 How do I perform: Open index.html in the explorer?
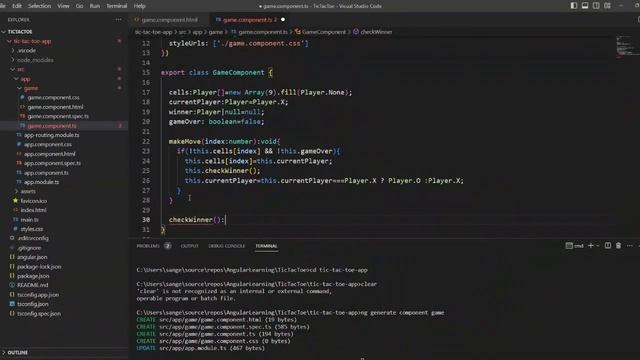click(x=33, y=210)
